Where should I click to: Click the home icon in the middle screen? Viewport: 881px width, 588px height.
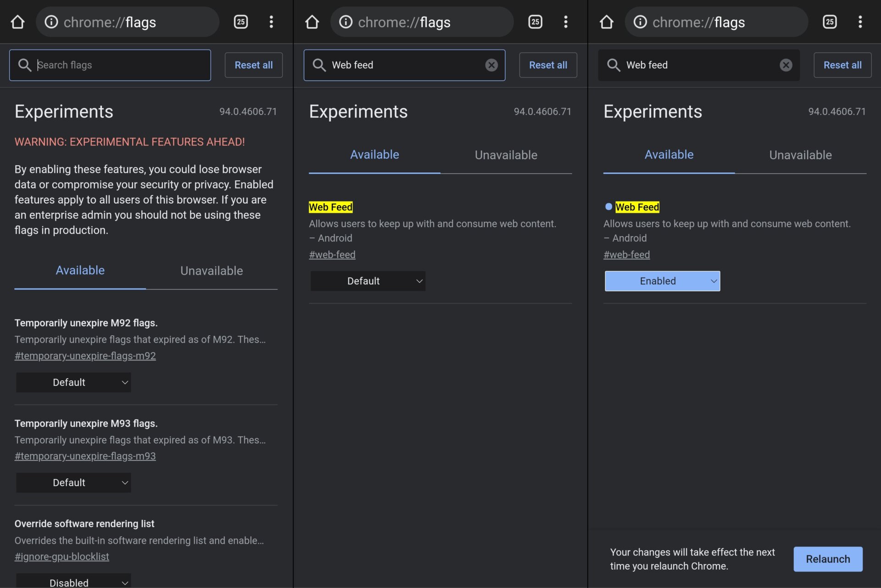[x=312, y=22]
